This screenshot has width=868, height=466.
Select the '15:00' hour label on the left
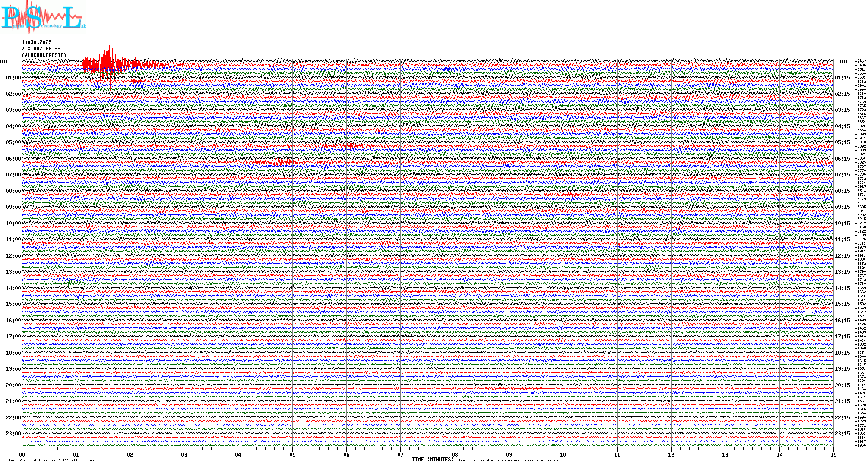click(13, 304)
